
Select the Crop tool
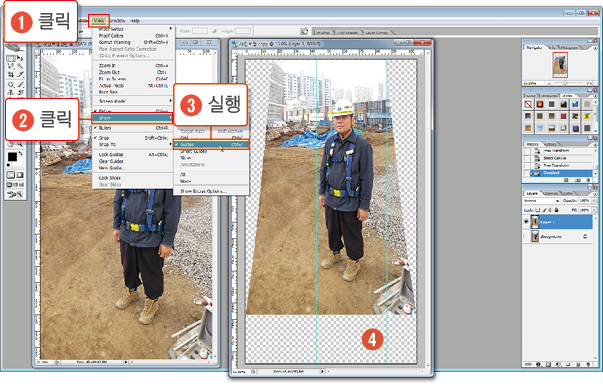(x=10, y=74)
